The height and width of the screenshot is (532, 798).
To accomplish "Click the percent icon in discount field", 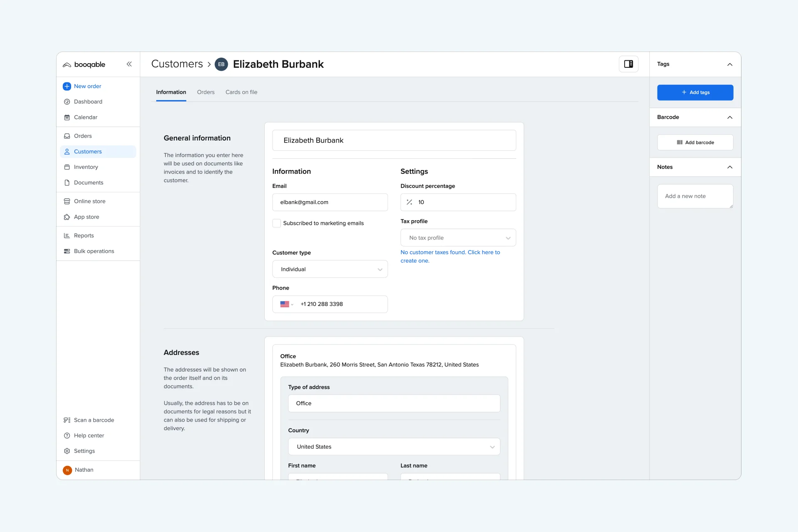I will [x=409, y=202].
